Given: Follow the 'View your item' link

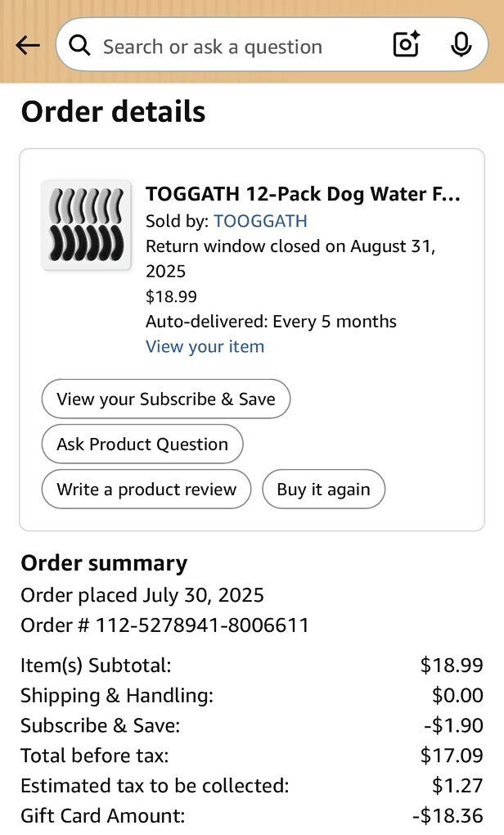Looking at the screenshot, I should (x=205, y=346).
